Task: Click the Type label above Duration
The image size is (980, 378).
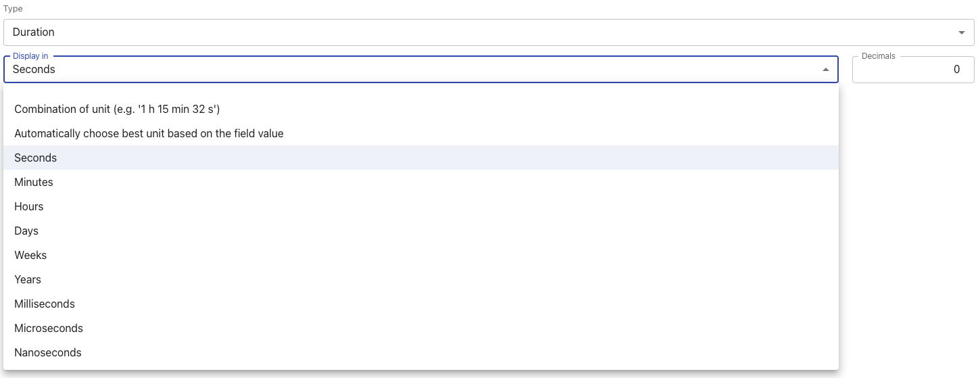Action: [13, 9]
